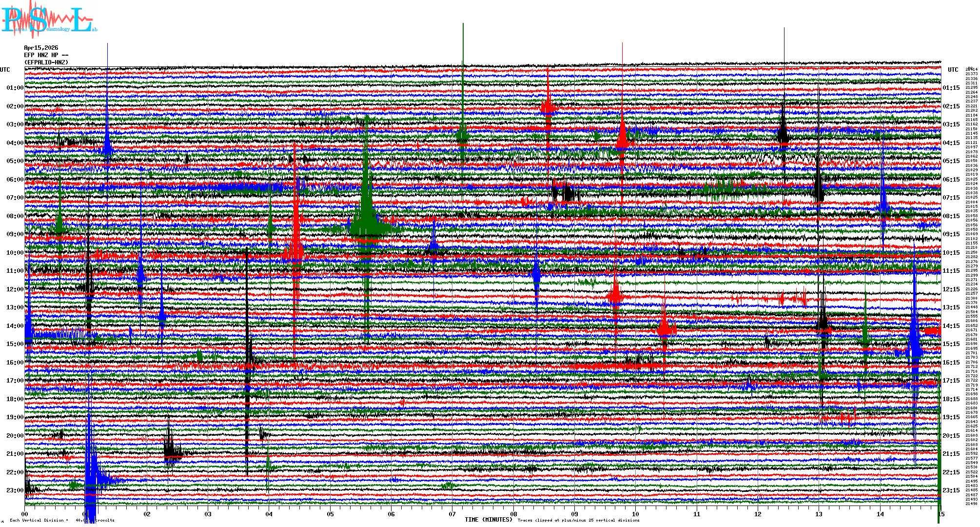This screenshot has height=527, width=980.
Task: Click the 13 minute tick on bottom axis
Action: point(819,514)
